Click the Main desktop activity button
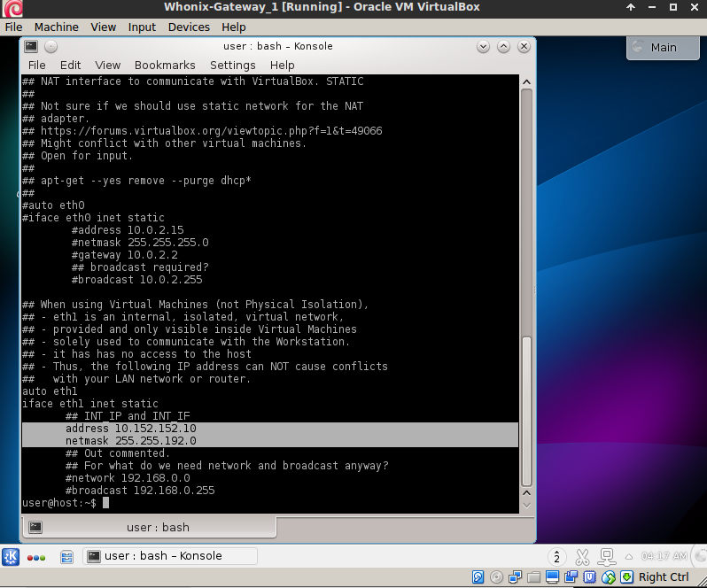The image size is (707, 588). tap(663, 47)
